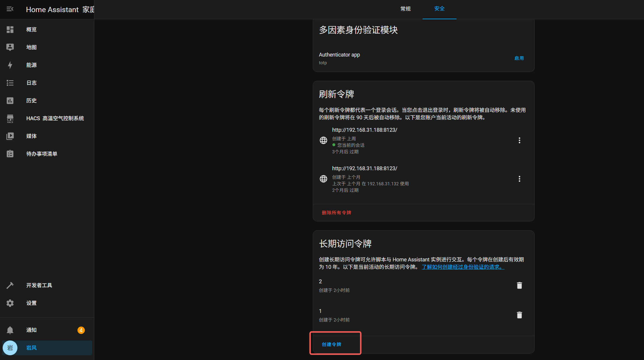
Task: Open overflow menu for current session token
Action: click(x=519, y=140)
